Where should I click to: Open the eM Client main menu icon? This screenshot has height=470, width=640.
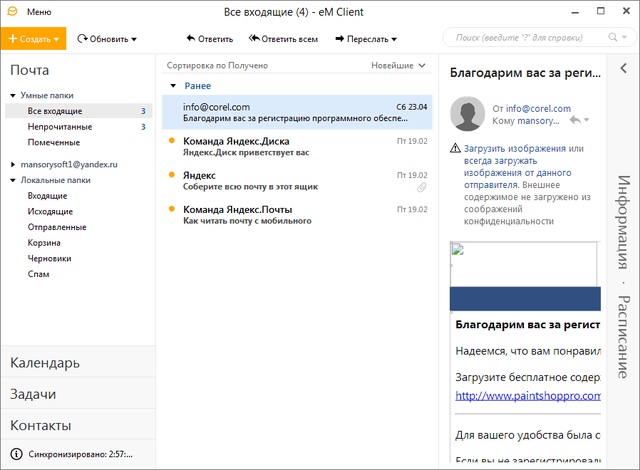[12, 12]
